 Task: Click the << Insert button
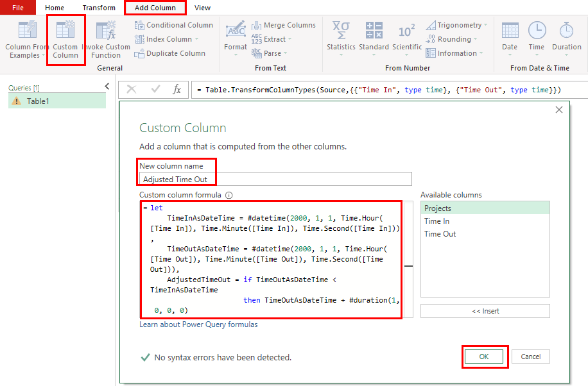[x=485, y=311]
